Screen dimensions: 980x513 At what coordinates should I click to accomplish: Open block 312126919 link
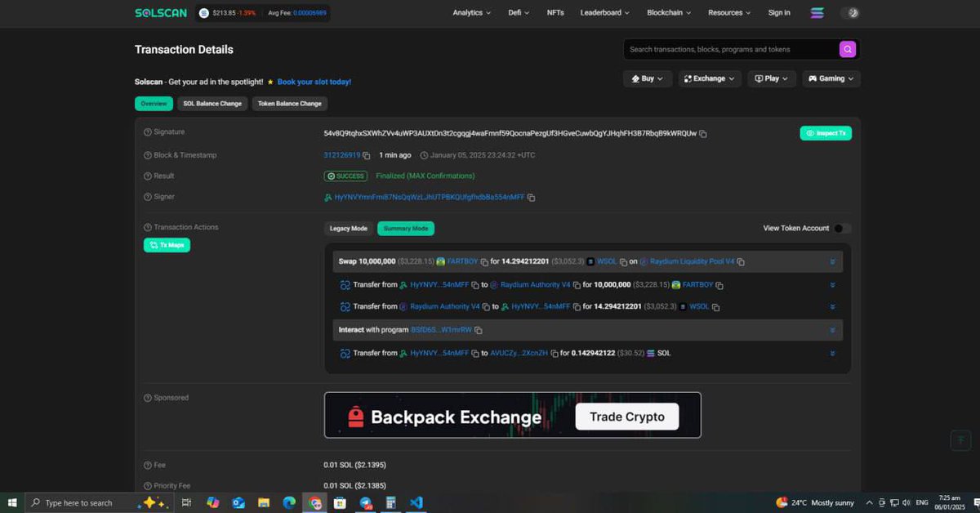[342, 155]
